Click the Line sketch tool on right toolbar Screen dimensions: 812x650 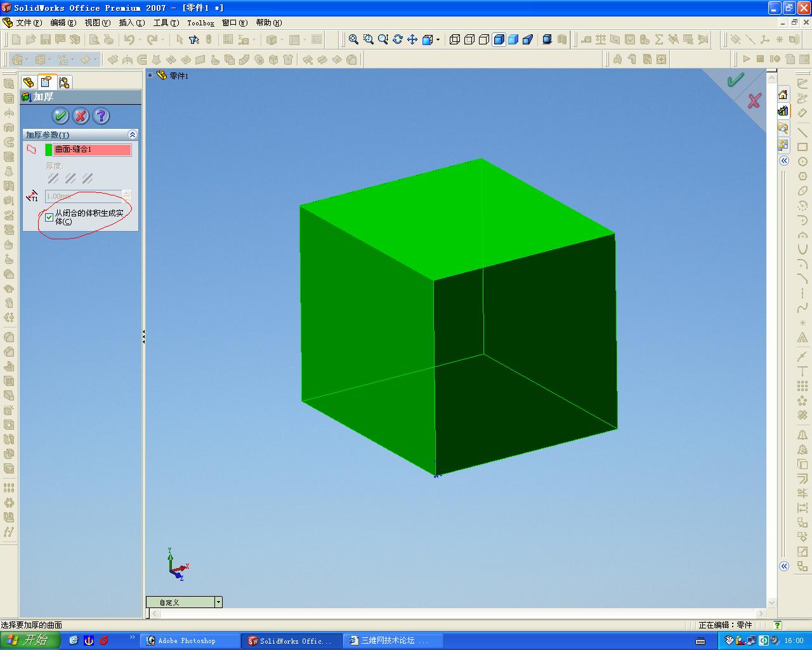(x=802, y=133)
